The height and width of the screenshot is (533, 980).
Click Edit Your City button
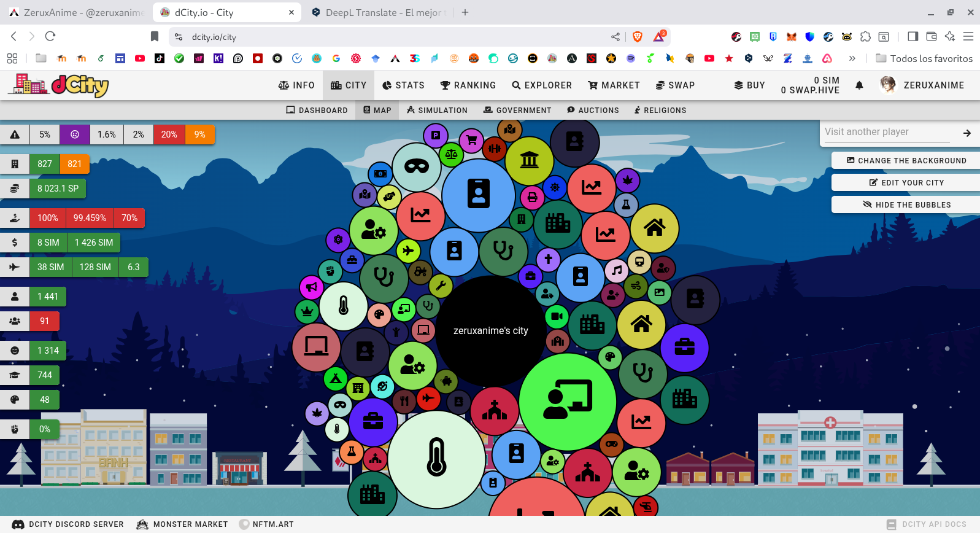point(906,183)
